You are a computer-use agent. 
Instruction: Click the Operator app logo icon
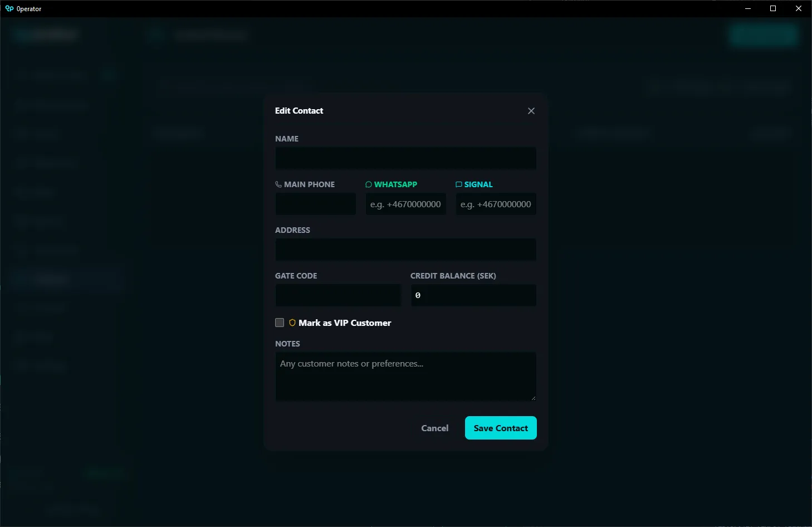[9, 8]
